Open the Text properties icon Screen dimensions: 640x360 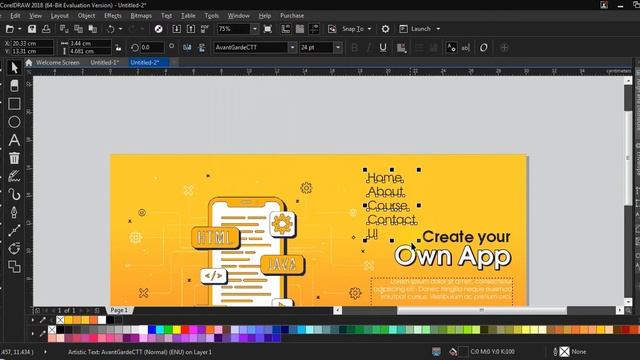click(451, 48)
